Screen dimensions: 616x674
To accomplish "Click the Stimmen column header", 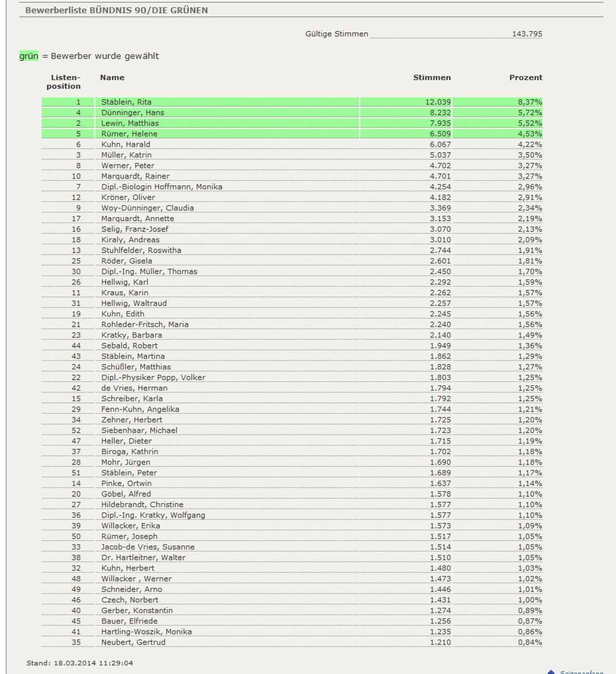I will (x=432, y=78).
